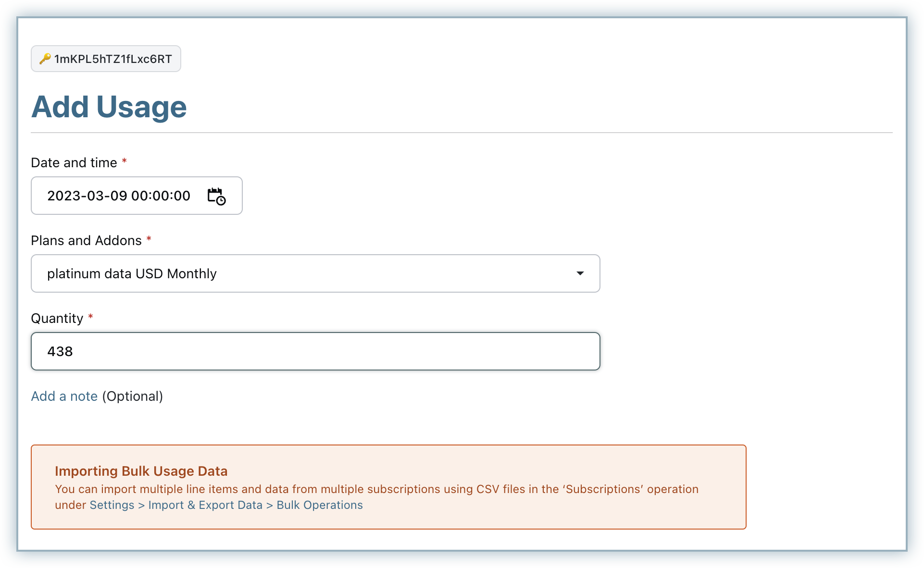Focus the Quantity input field
This screenshot has height=568, width=924.
pyautogui.click(x=315, y=351)
